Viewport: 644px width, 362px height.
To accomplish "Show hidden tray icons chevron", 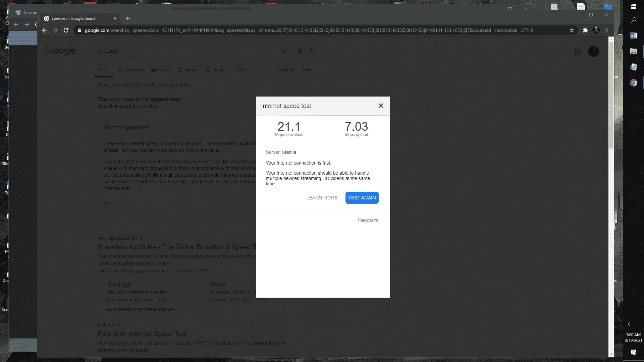I will [x=629, y=324].
